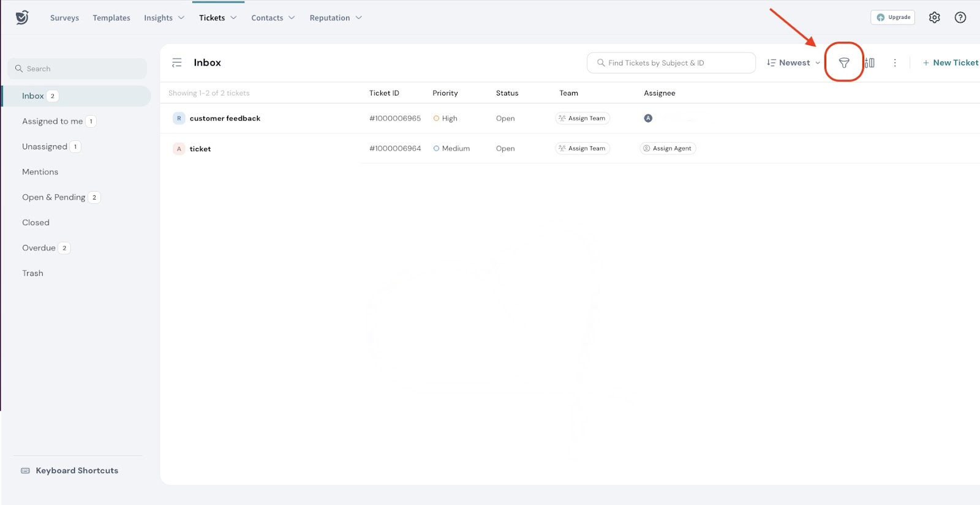Open the Surveys tab
Image resolution: width=980 pixels, height=505 pixels.
pos(64,18)
